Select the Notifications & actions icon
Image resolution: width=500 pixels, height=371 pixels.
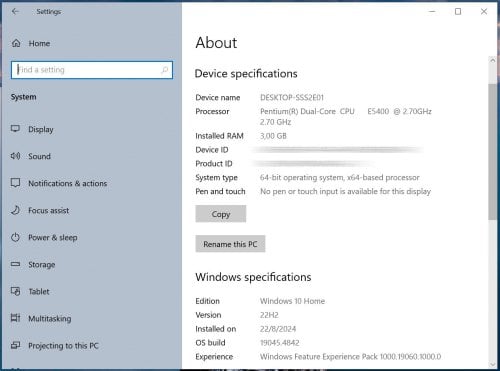(15, 183)
